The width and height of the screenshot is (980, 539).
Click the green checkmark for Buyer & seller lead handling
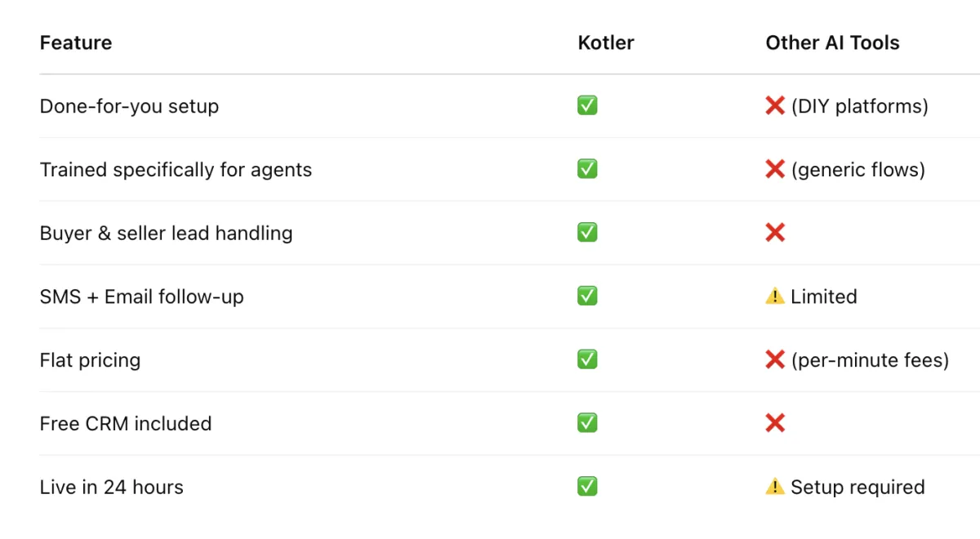(587, 233)
